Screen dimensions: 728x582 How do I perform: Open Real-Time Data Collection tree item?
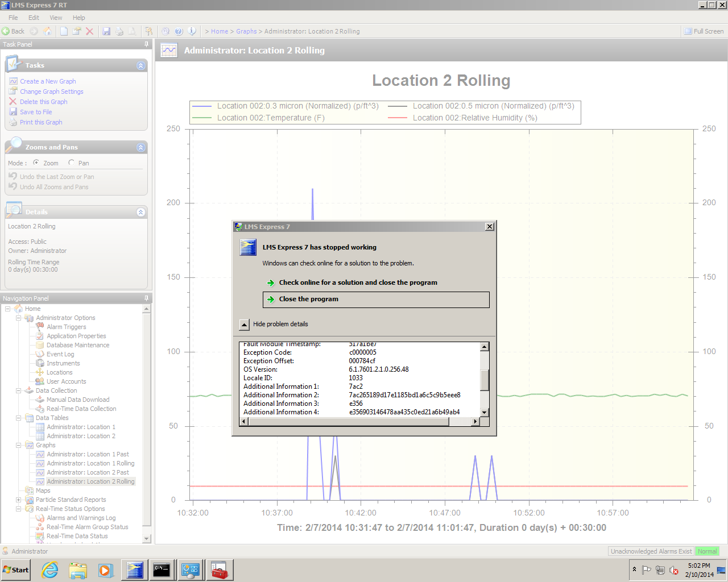coord(81,409)
